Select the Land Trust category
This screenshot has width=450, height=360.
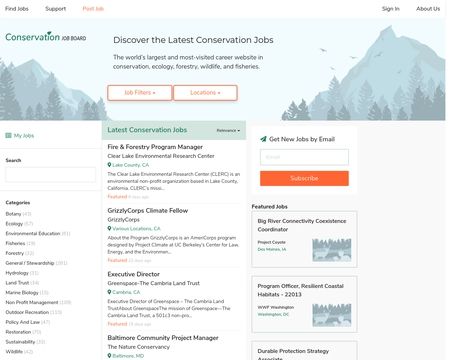17,283
